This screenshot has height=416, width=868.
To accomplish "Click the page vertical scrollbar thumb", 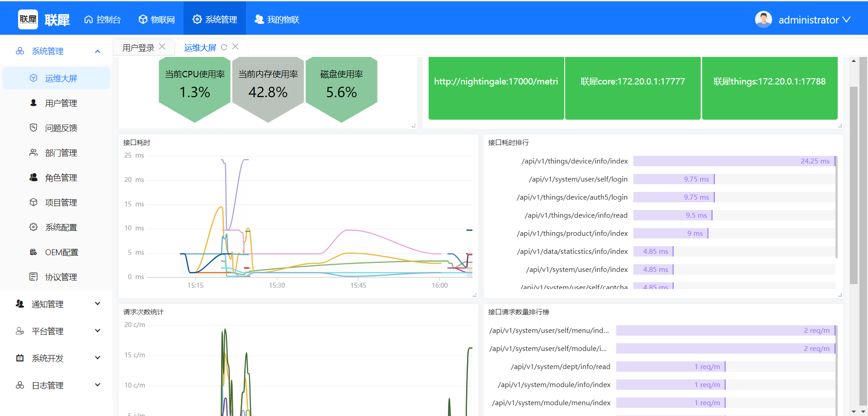I will pos(854,185).
